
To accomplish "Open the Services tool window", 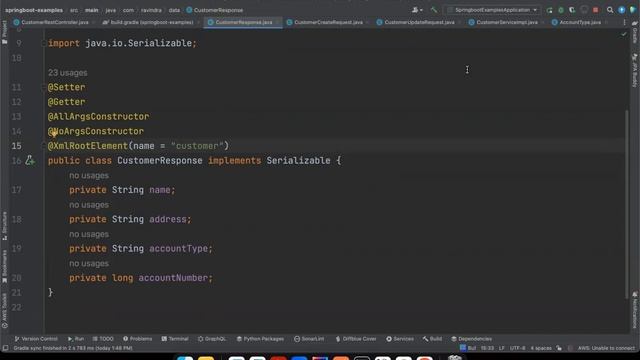I will click(x=400, y=339).
